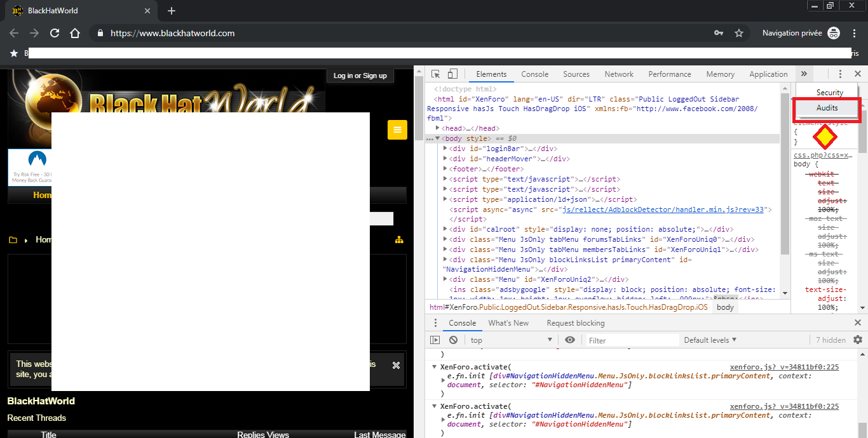Click the inspect element picker icon
The image size is (868, 438).
[x=435, y=74]
